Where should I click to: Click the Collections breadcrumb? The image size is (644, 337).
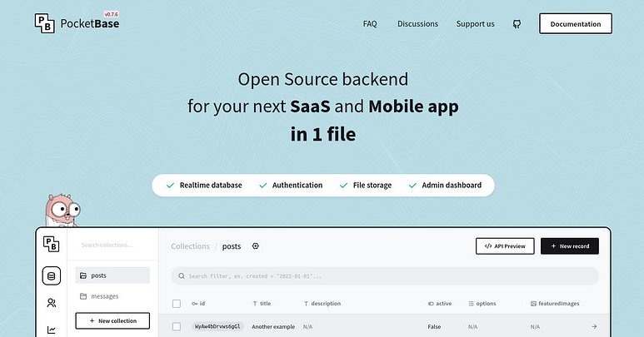[x=190, y=246]
